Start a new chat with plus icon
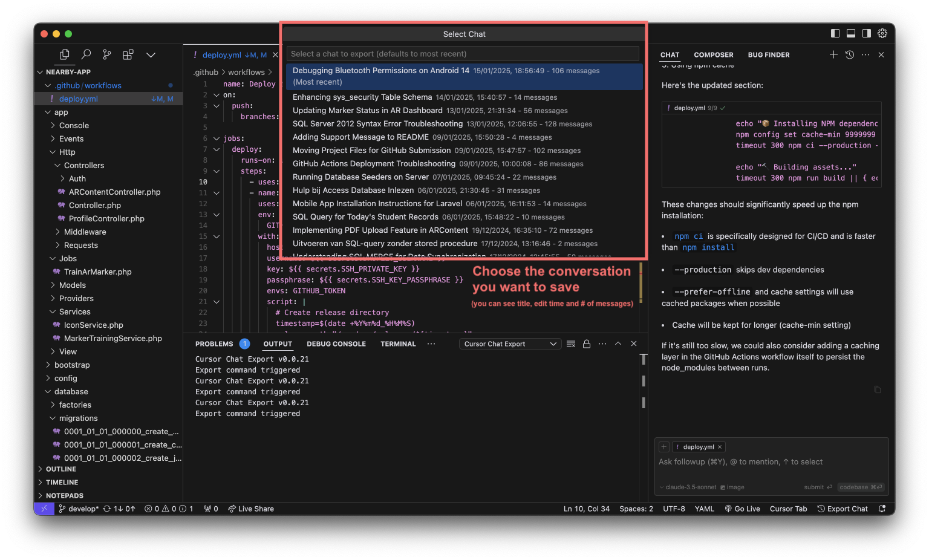The image size is (929, 560). 833,54
